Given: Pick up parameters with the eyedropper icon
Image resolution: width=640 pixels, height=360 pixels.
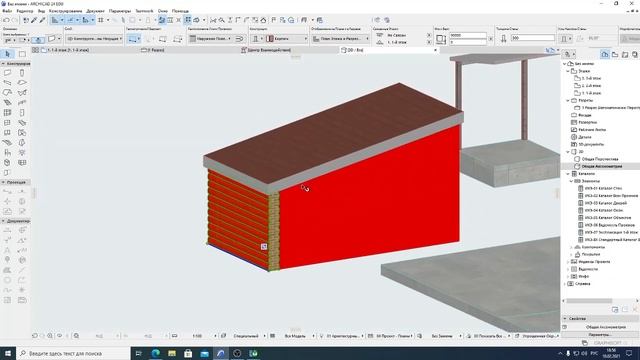Looking at the screenshot, I should point(34,20).
